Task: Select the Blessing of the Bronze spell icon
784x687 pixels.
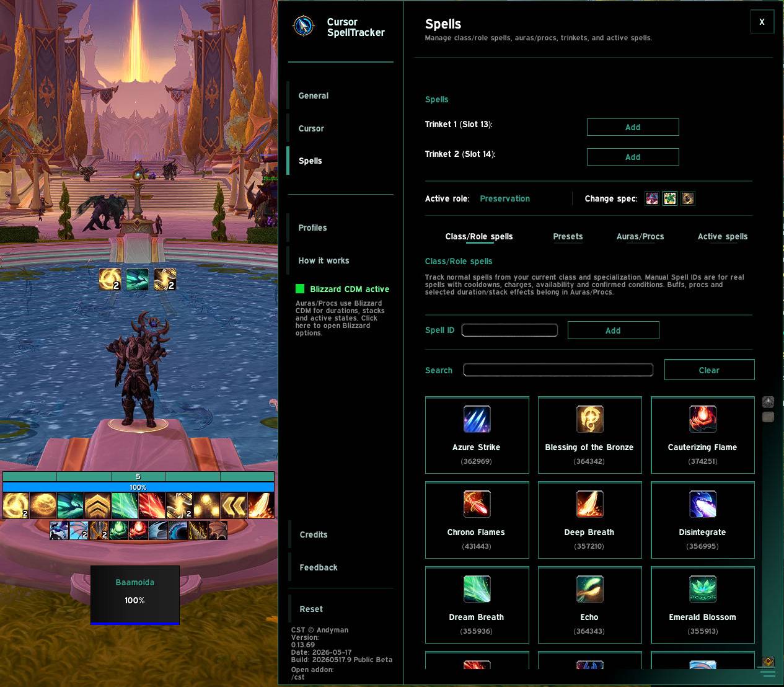Action: 589,419
